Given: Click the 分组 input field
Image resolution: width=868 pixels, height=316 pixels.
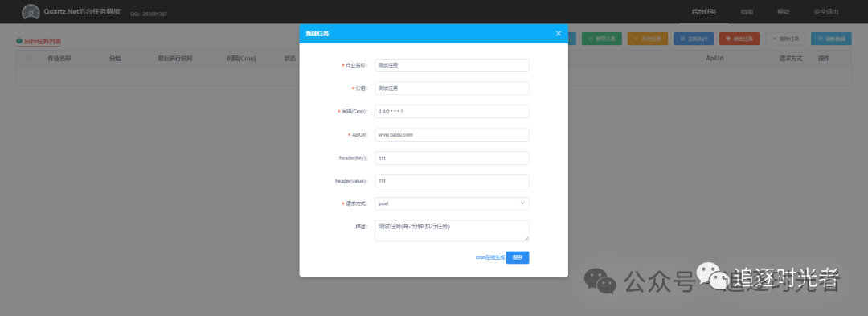Looking at the screenshot, I should (x=452, y=88).
